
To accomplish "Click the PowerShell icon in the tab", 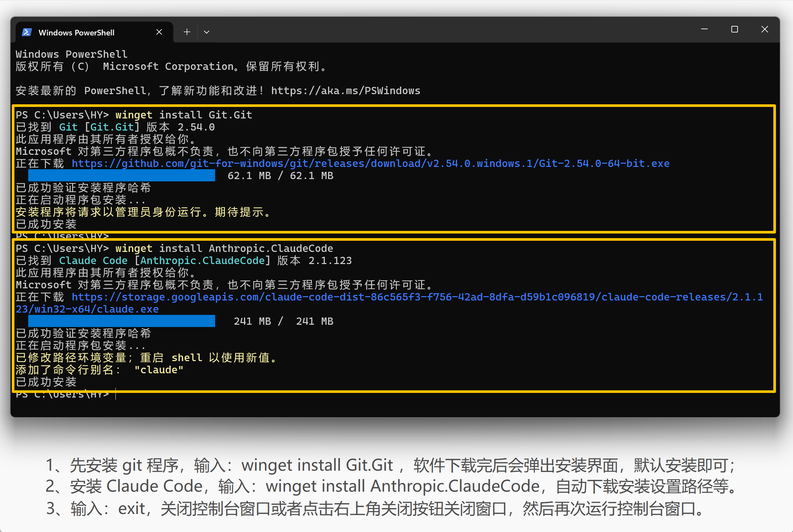I will 27,32.
